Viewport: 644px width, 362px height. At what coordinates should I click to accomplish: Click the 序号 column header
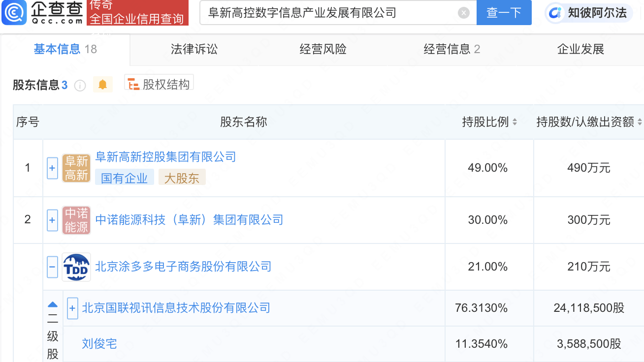pyautogui.click(x=28, y=122)
